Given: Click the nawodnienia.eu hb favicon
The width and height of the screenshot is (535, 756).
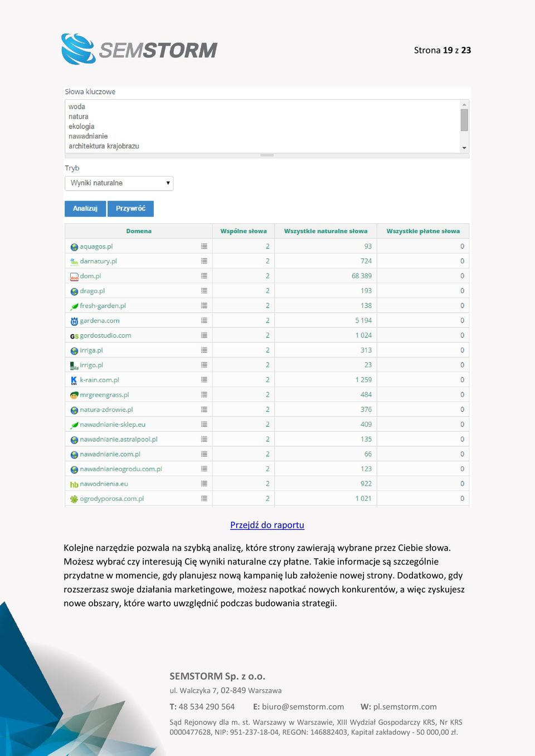Looking at the screenshot, I should click(74, 484).
